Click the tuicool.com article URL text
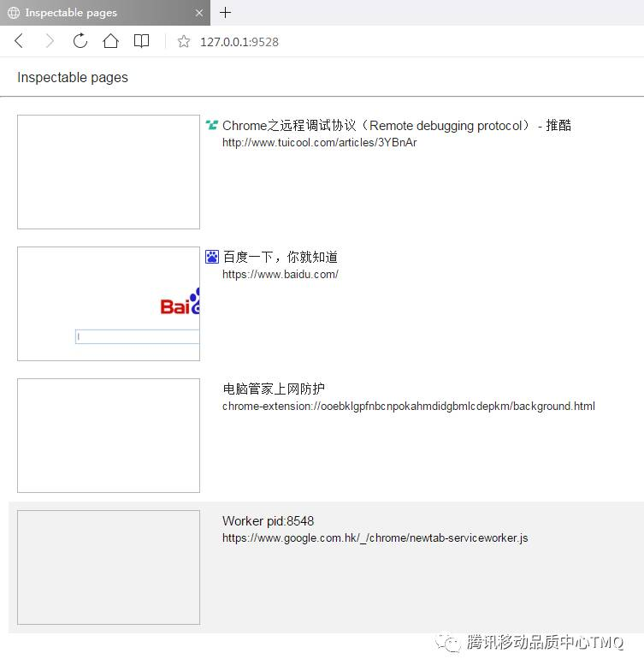The image size is (644, 671). coord(320,142)
